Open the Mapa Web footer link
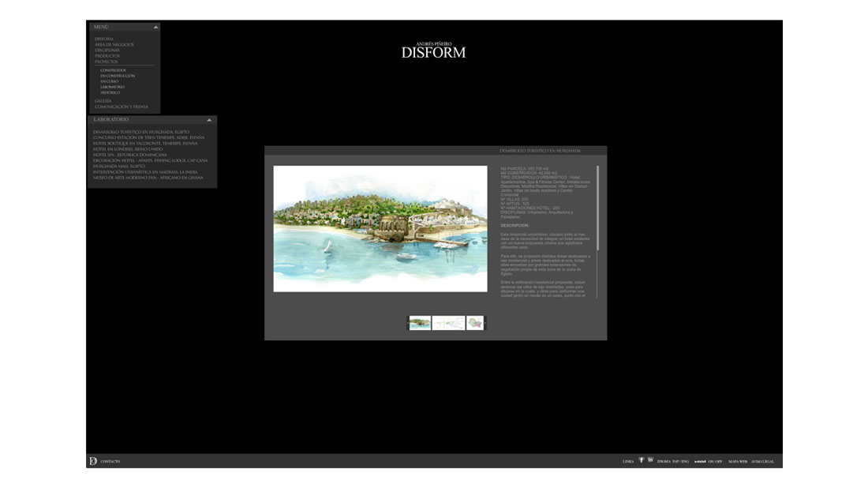The image size is (868, 488). click(x=738, y=461)
